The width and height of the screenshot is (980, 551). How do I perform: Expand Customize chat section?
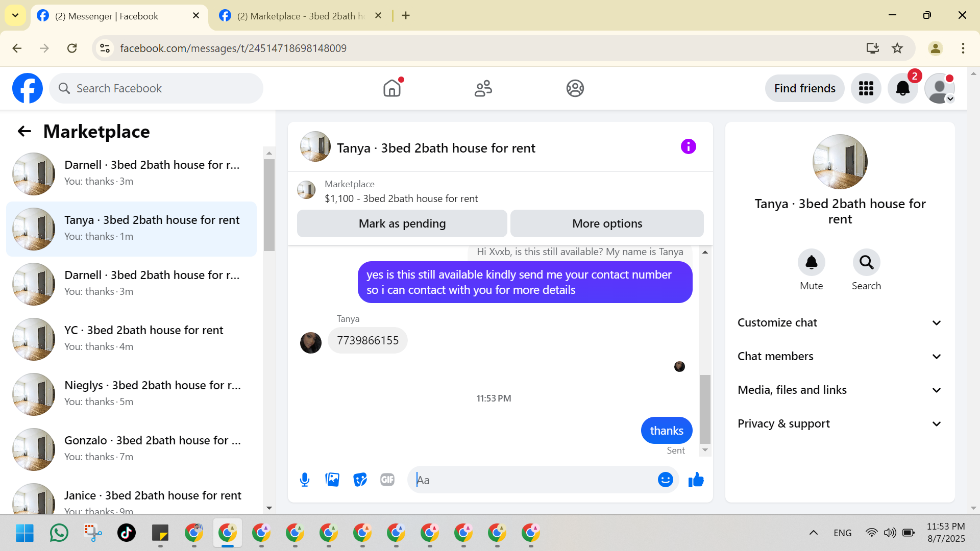point(840,322)
